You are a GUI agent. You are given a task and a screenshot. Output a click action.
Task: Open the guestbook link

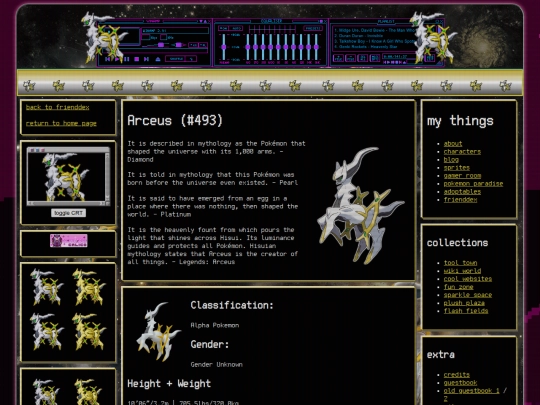point(460,383)
